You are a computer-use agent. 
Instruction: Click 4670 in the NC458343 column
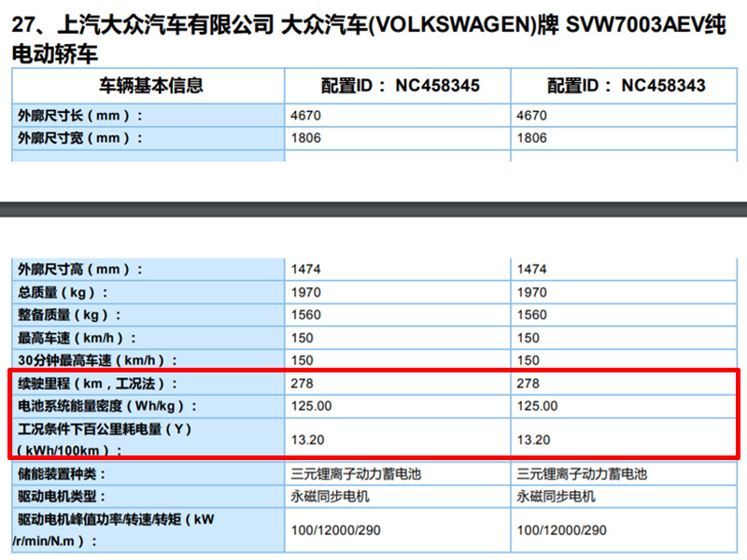(531, 115)
